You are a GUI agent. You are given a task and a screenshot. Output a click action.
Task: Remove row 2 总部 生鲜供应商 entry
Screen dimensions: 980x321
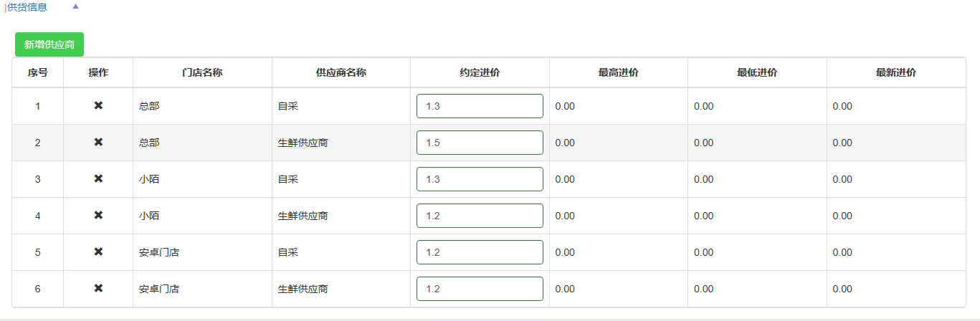[98, 143]
